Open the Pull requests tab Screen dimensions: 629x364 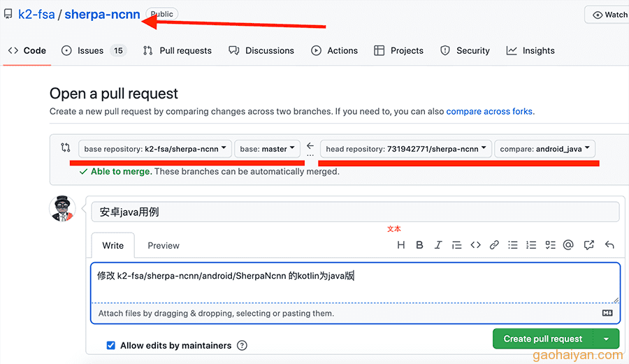178,50
